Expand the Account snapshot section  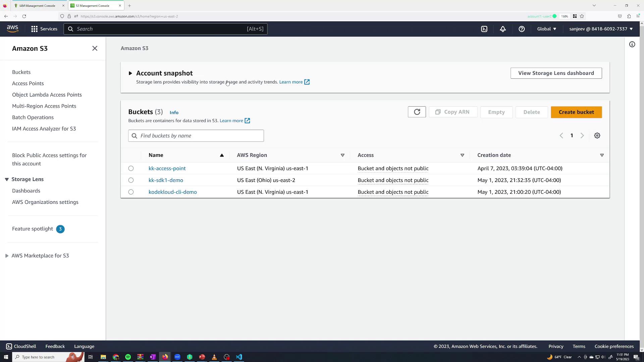coord(130,73)
